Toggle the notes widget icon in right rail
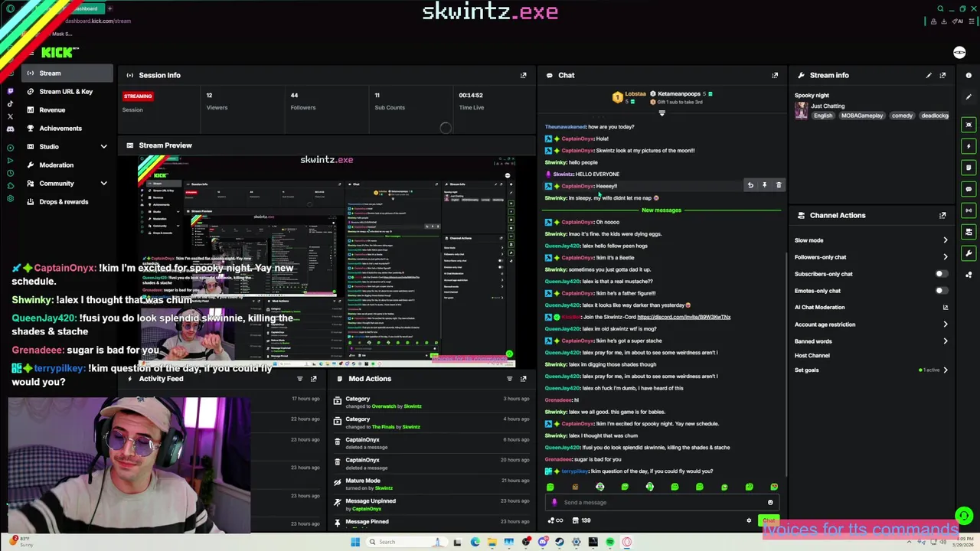 point(969,168)
